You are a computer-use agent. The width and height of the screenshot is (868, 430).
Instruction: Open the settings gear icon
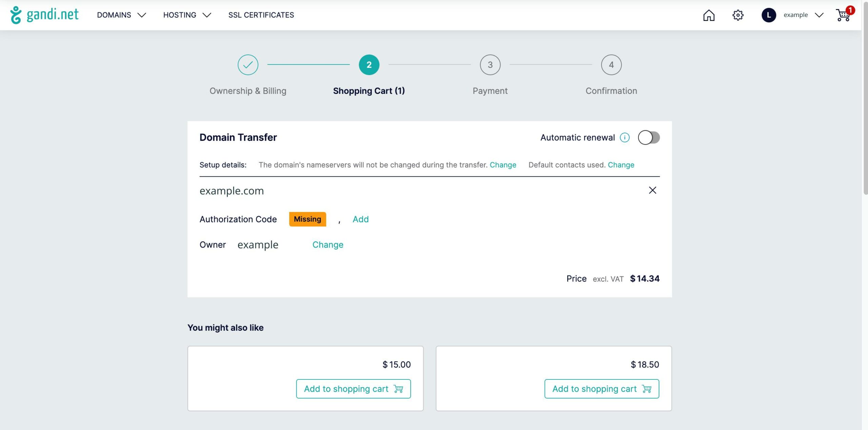pyautogui.click(x=738, y=15)
